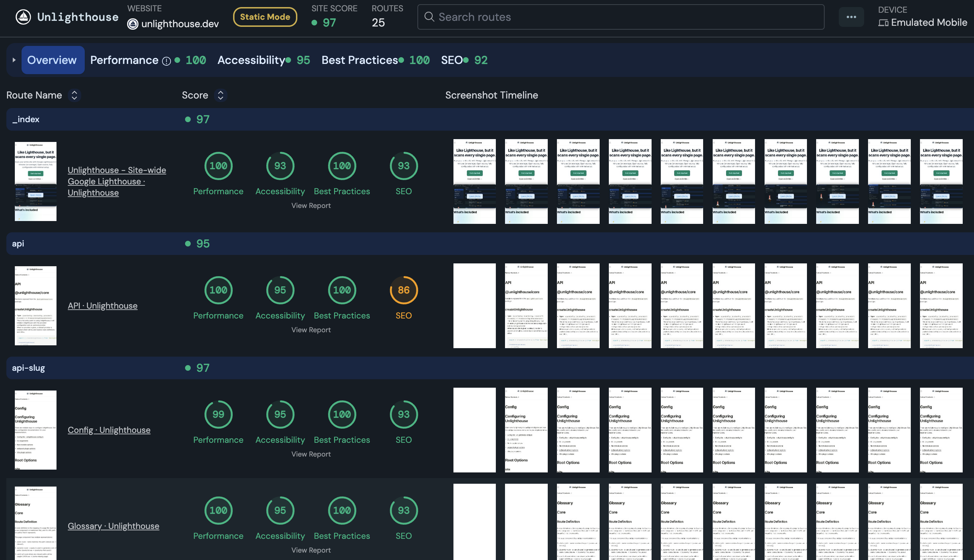Image resolution: width=974 pixels, height=560 pixels.
Task: Click View Report for the Glossary route
Action: coord(311,550)
